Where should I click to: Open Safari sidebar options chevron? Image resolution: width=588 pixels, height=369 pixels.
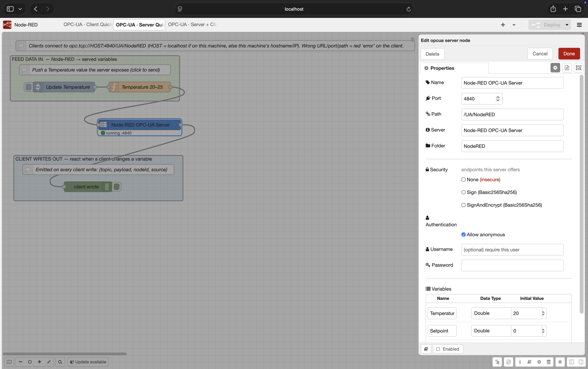tap(20, 9)
